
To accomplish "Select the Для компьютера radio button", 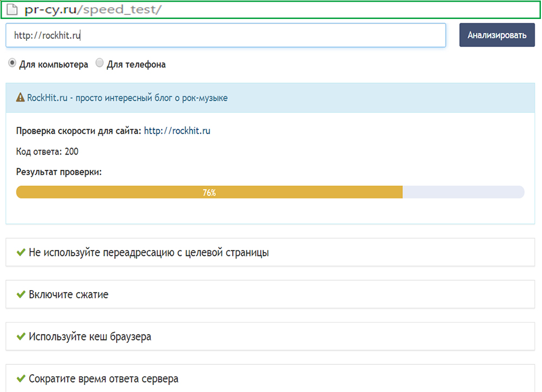I will (x=12, y=63).
